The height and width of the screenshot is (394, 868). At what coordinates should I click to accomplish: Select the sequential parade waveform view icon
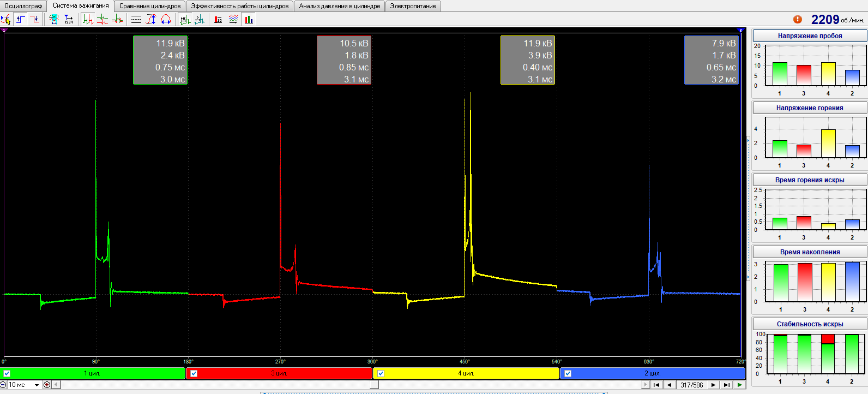point(88,20)
